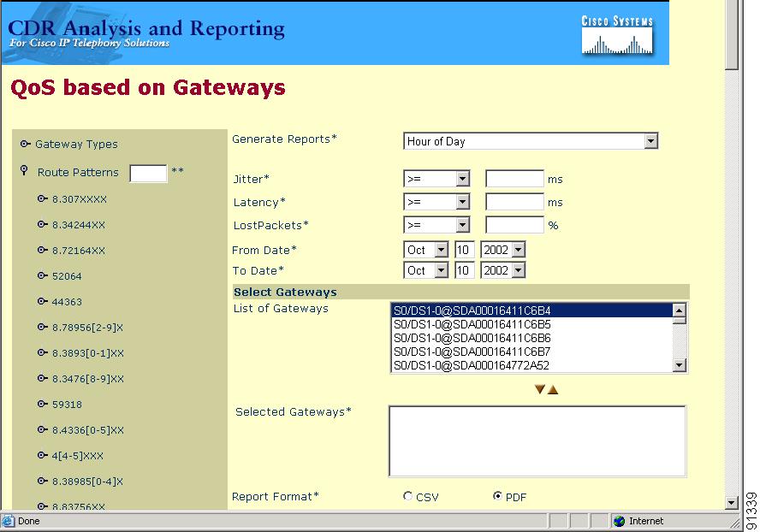Image resolution: width=760 pixels, height=532 pixels.
Task: Select route pattern 8.34244XX
Action: point(79,225)
